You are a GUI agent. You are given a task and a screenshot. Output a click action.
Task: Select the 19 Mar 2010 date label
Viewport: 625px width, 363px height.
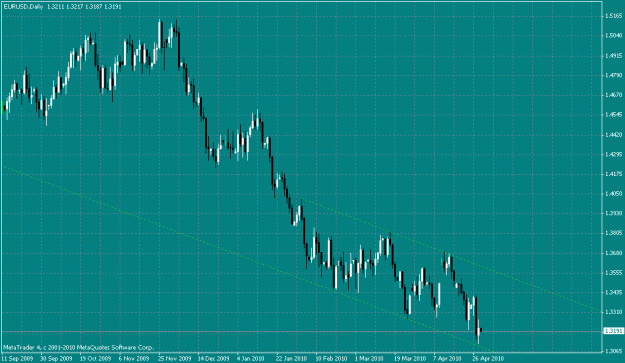[410, 359]
